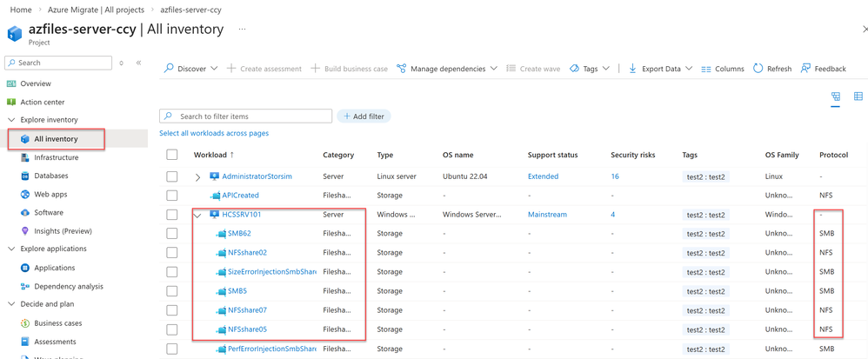
Task: Click the Action center sidebar icon
Action: click(11, 102)
